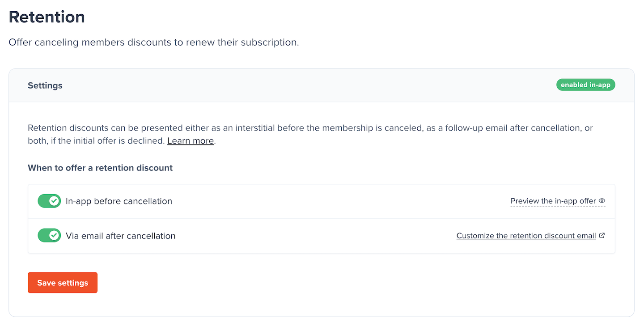Click the checkmark knob on In-app toggle

click(x=54, y=201)
